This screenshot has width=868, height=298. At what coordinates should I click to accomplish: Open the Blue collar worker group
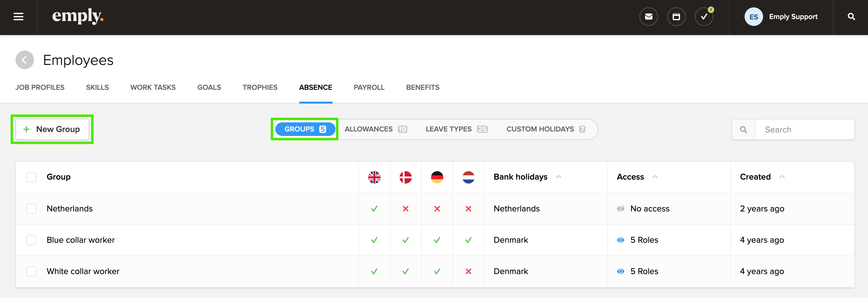(81, 240)
